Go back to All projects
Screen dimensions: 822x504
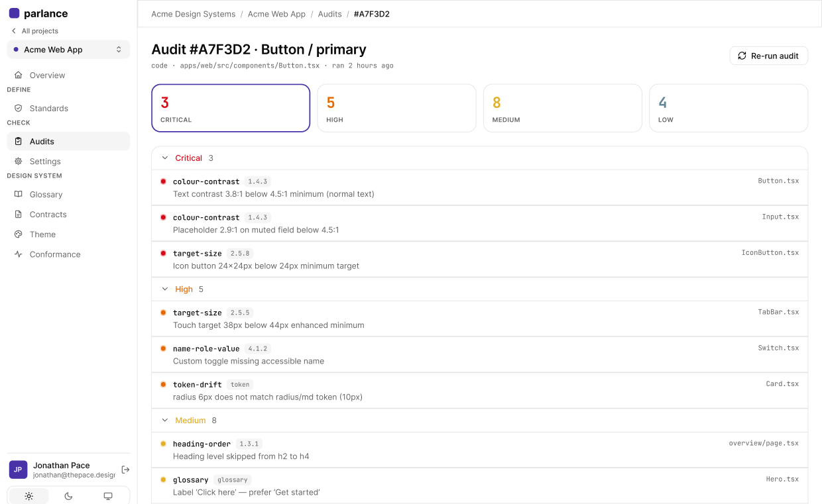click(35, 31)
